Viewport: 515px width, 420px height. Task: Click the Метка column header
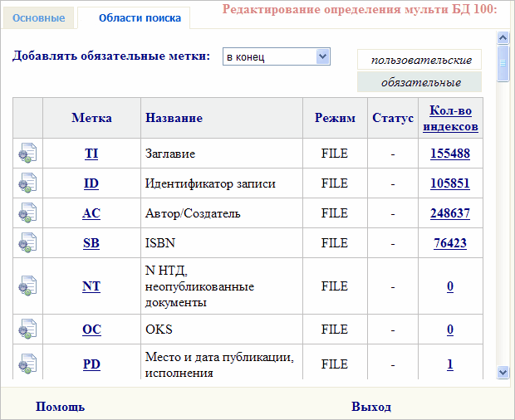(91, 118)
